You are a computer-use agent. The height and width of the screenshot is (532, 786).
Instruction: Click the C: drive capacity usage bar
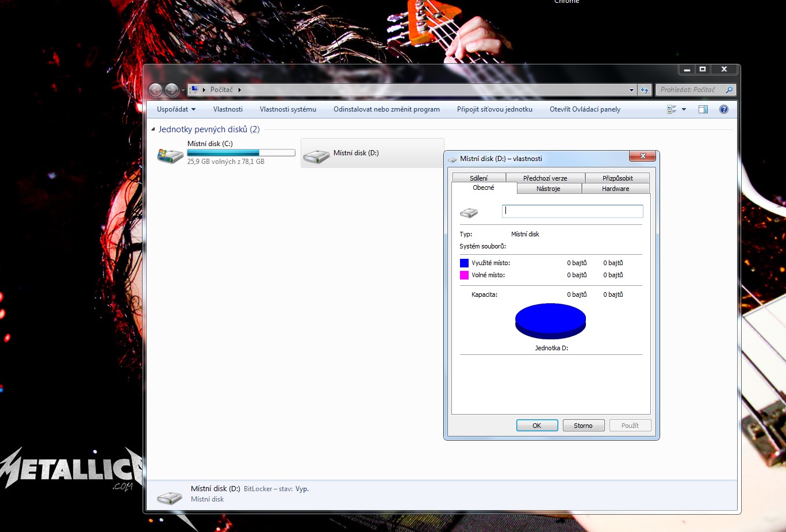241,152
